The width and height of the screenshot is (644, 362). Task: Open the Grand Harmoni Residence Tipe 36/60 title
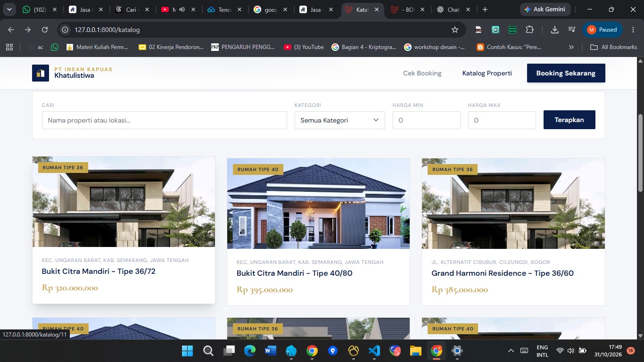pyautogui.click(x=503, y=273)
